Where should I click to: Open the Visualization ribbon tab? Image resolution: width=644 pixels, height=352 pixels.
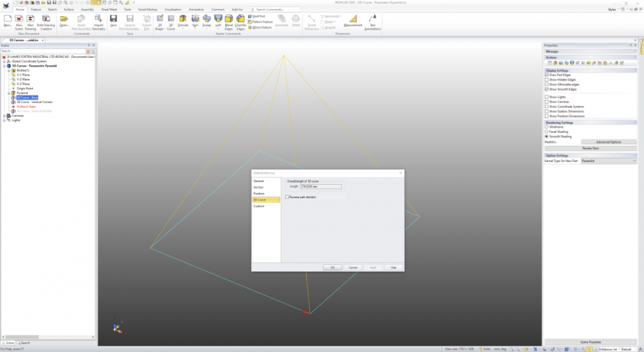[x=173, y=10]
